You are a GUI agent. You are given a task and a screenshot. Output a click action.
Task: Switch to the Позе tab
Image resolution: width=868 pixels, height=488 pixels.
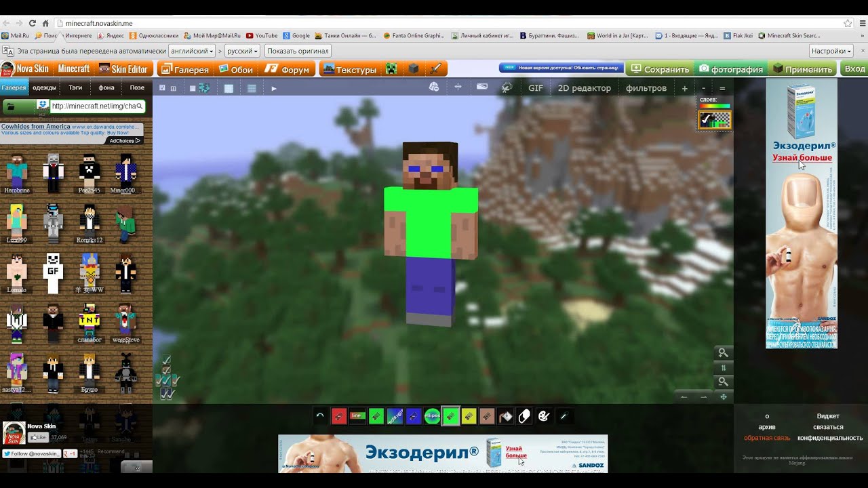pos(137,87)
